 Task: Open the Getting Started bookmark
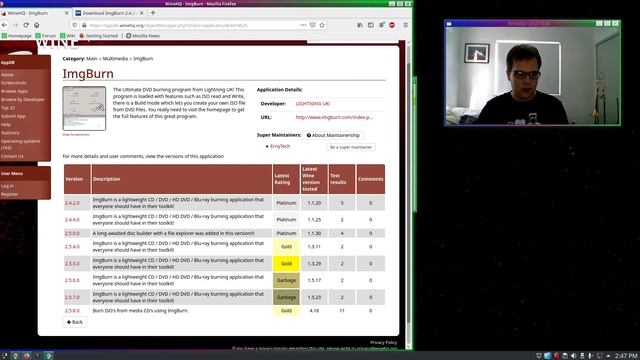[x=98, y=36]
